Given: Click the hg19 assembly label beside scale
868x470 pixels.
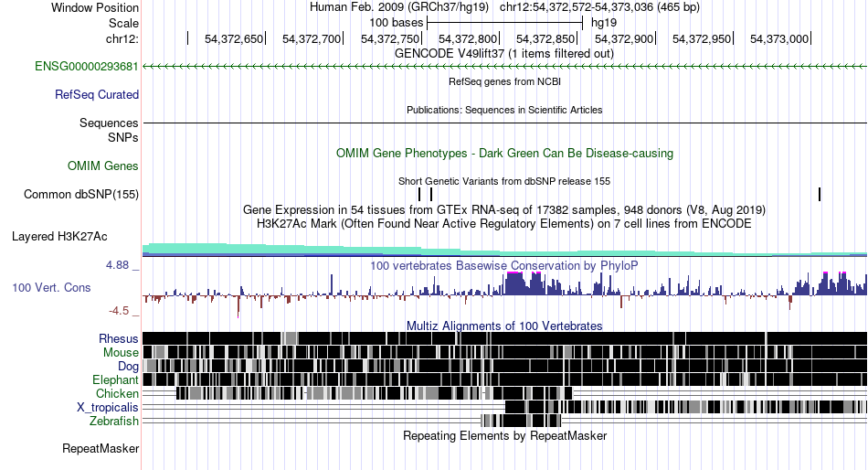Looking at the screenshot, I should point(604,23).
